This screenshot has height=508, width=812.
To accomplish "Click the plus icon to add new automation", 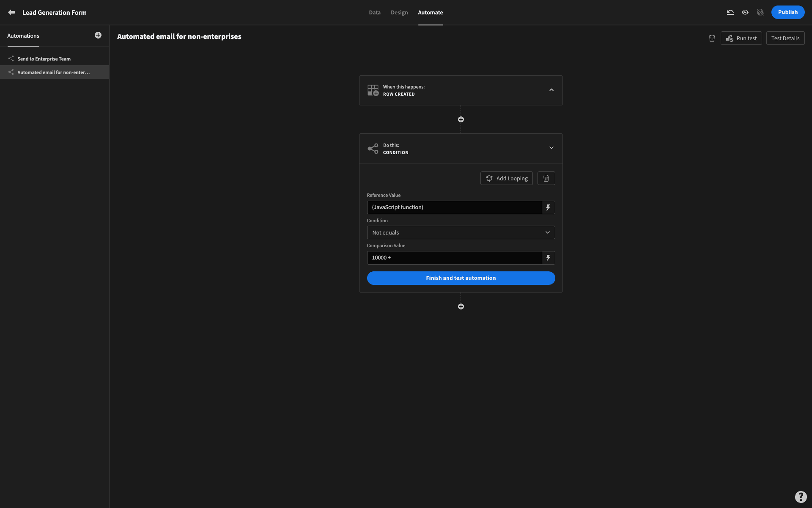I will 98,35.
